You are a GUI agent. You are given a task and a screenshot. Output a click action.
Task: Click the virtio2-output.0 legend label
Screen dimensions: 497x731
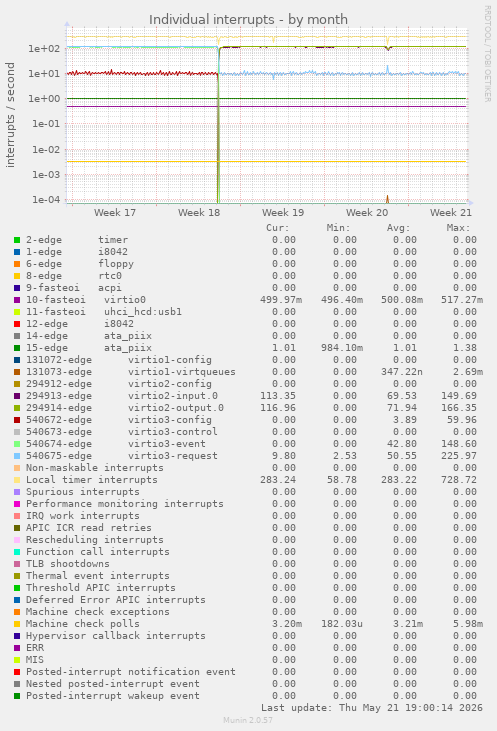(x=176, y=408)
